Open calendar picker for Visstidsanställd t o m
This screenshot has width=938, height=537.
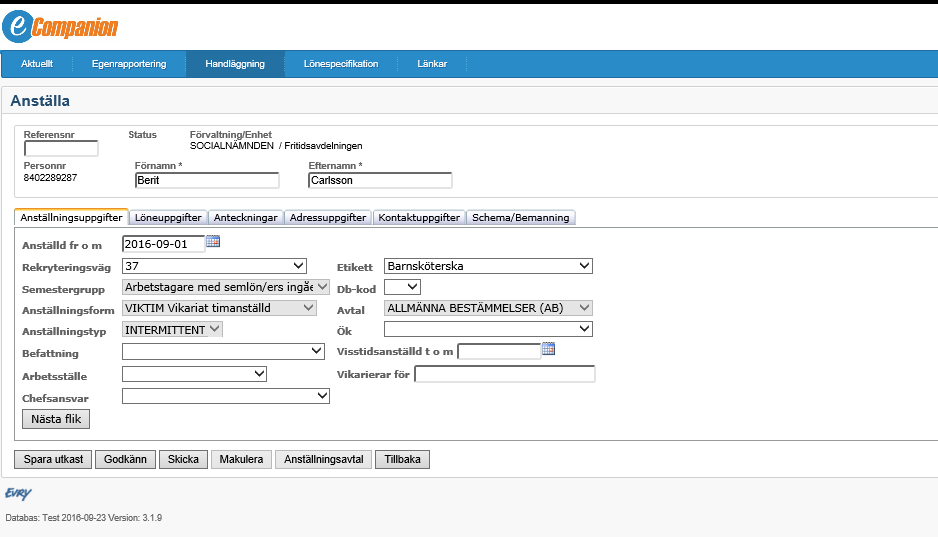tap(547, 349)
